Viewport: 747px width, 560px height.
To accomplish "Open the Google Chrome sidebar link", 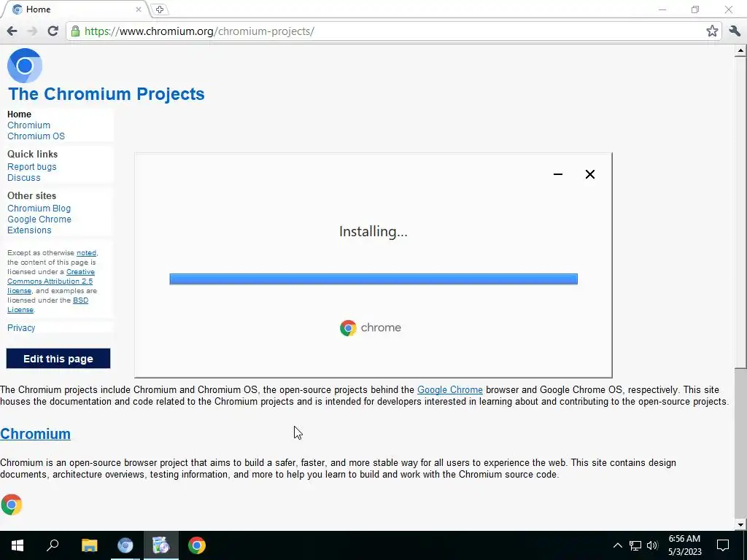I will 39,219.
